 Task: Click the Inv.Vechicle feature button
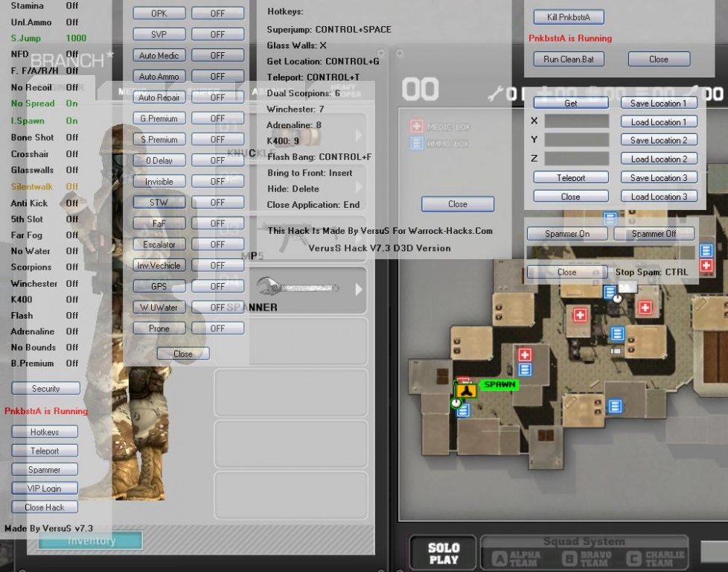click(x=159, y=265)
